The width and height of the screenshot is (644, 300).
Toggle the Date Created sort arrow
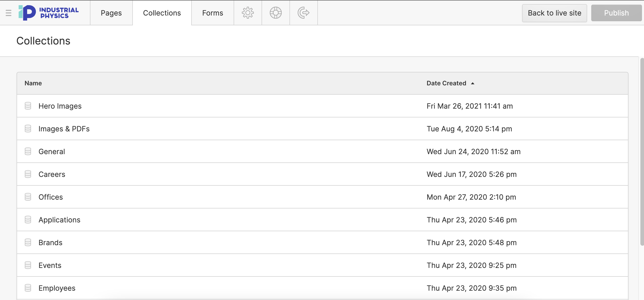click(x=473, y=83)
